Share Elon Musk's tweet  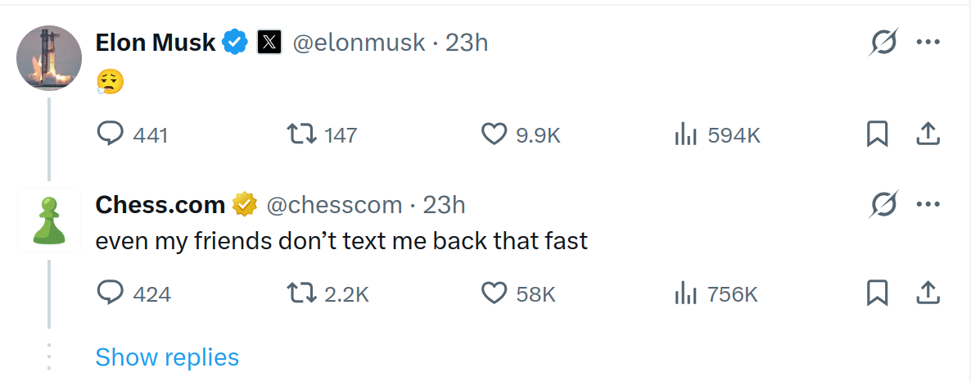(928, 134)
